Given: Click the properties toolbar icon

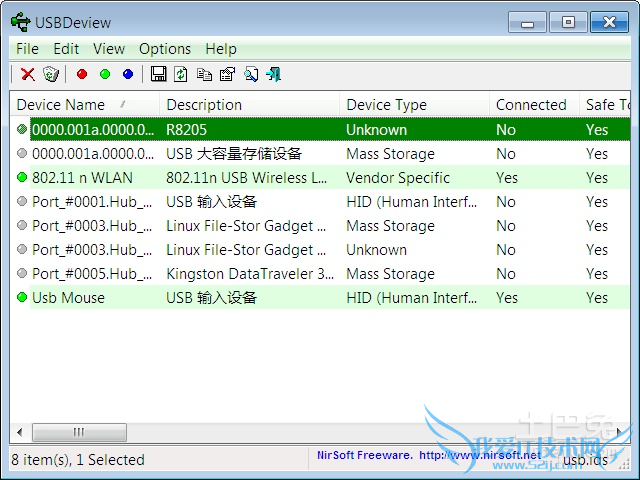Looking at the screenshot, I should (227, 74).
